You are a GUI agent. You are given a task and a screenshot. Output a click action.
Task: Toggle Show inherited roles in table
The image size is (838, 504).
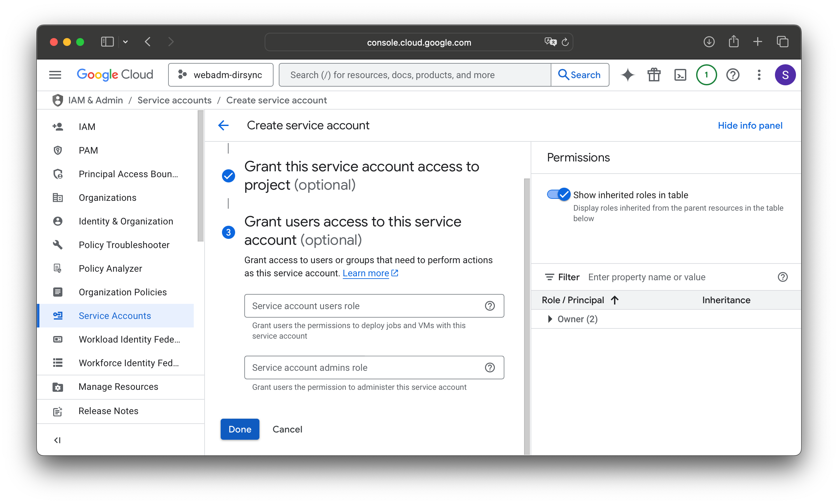(x=559, y=195)
